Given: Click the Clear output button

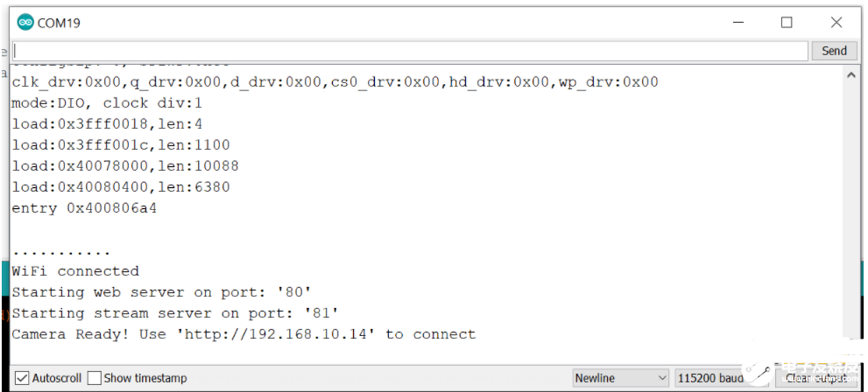Looking at the screenshot, I should pyautogui.click(x=816, y=378).
